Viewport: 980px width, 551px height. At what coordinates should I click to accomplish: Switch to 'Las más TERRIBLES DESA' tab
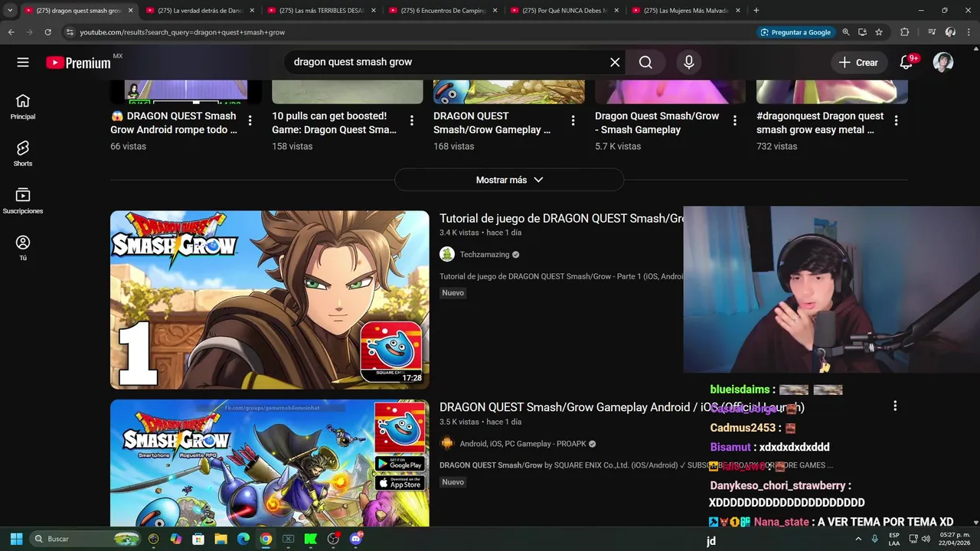pyautogui.click(x=322, y=11)
